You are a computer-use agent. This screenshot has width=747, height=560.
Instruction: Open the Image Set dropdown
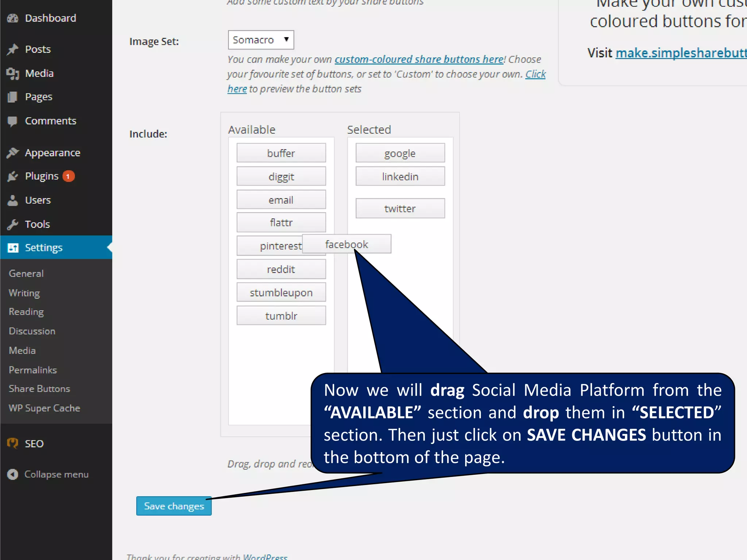261,40
